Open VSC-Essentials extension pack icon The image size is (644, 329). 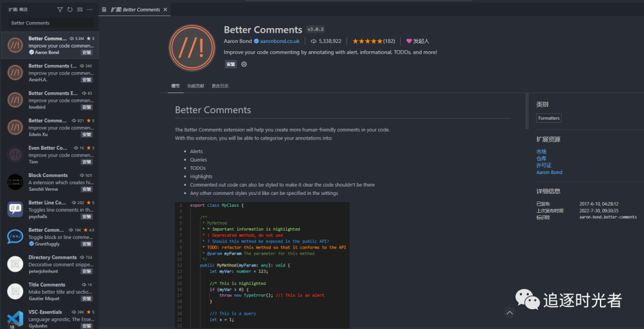[15, 319]
